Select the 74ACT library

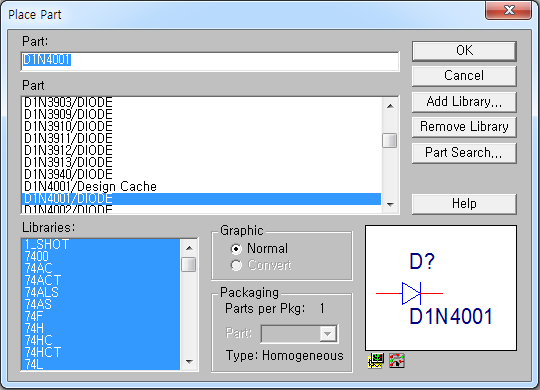coord(101,280)
